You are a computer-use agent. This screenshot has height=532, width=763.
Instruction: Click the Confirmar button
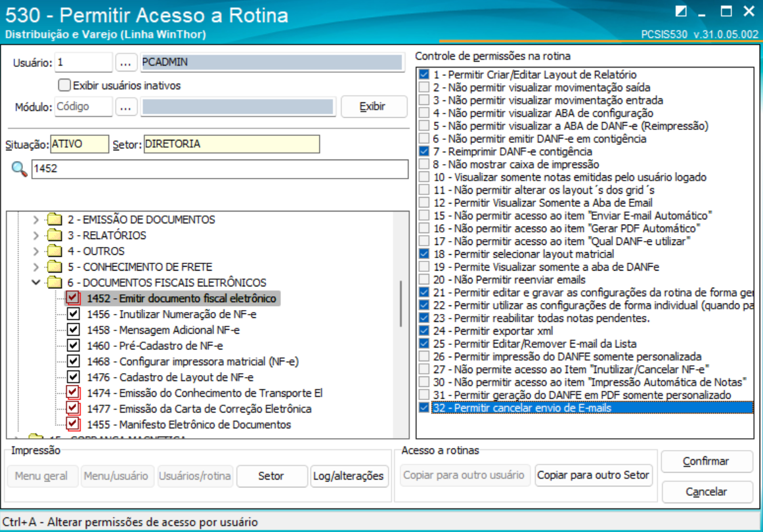click(x=707, y=461)
